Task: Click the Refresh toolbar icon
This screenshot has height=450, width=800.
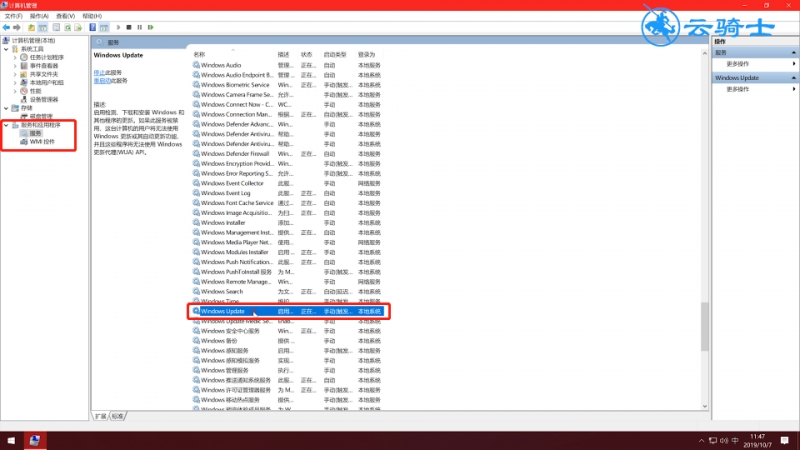Action: click(x=67, y=27)
